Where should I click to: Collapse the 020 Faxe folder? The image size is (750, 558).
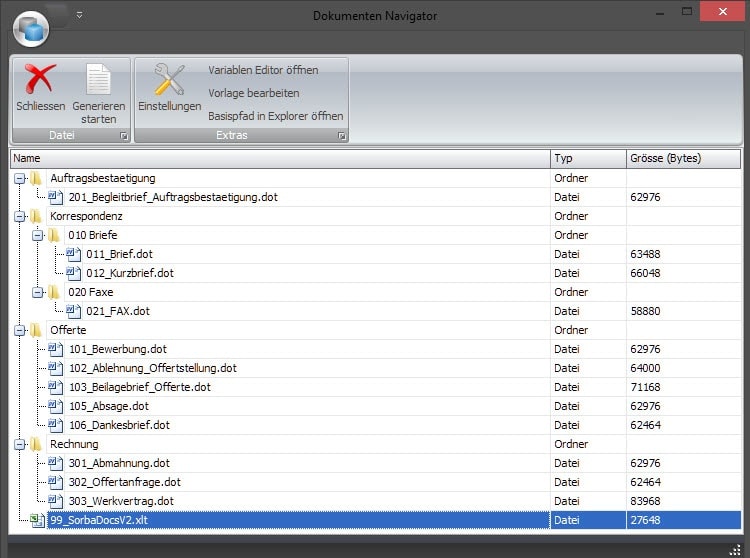[x=38, y=292]
